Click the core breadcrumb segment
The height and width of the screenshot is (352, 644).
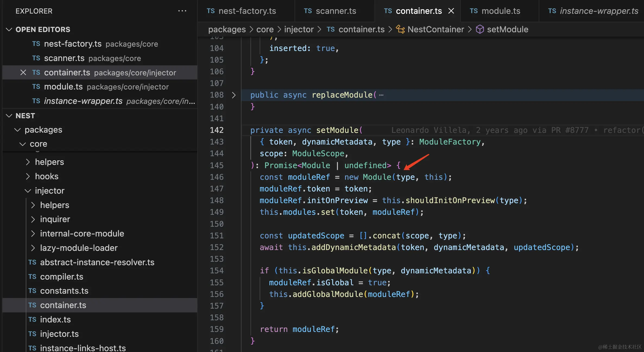[265, 29]
